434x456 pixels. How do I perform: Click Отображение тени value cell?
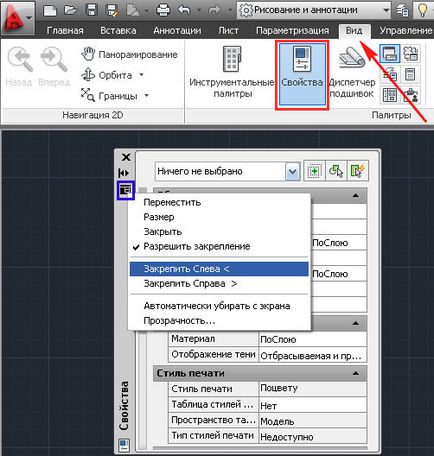pyautogui.click(x=312, y=355)
